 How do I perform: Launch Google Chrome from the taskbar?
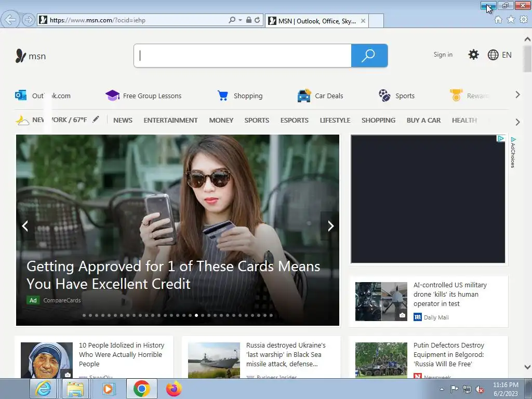tap(141, 389)
